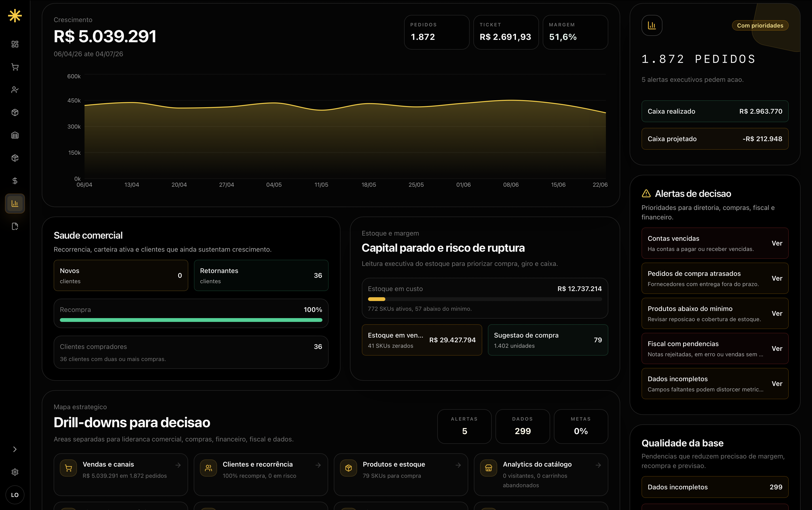Open Analytics do catálogo via its arrow
This screenshot has width=812, height=510.
coord(598,465)
